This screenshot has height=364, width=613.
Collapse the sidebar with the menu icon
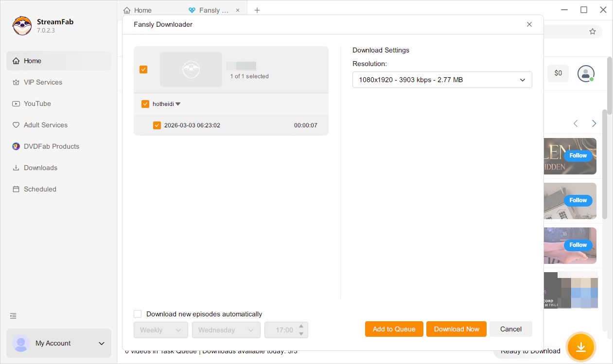coord(14,316)
